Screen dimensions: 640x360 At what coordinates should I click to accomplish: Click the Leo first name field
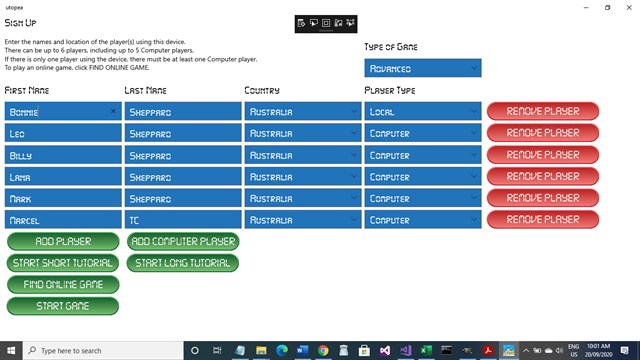[63, 133]
